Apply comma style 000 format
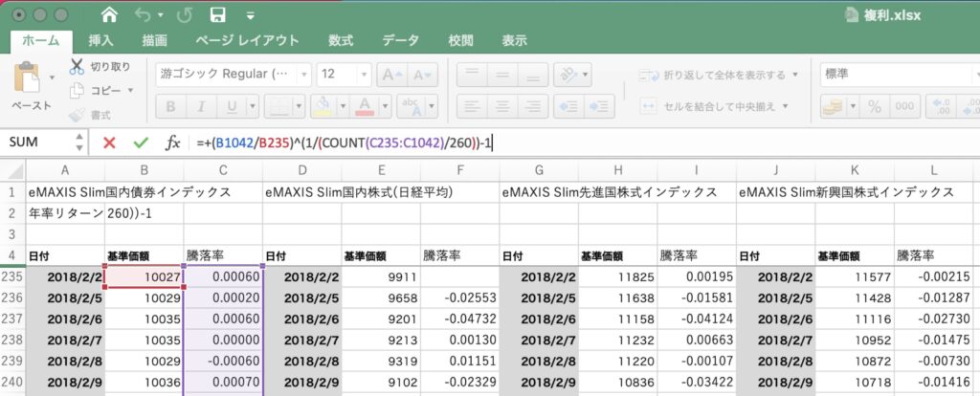980x396 pixels. coord(903,106)
